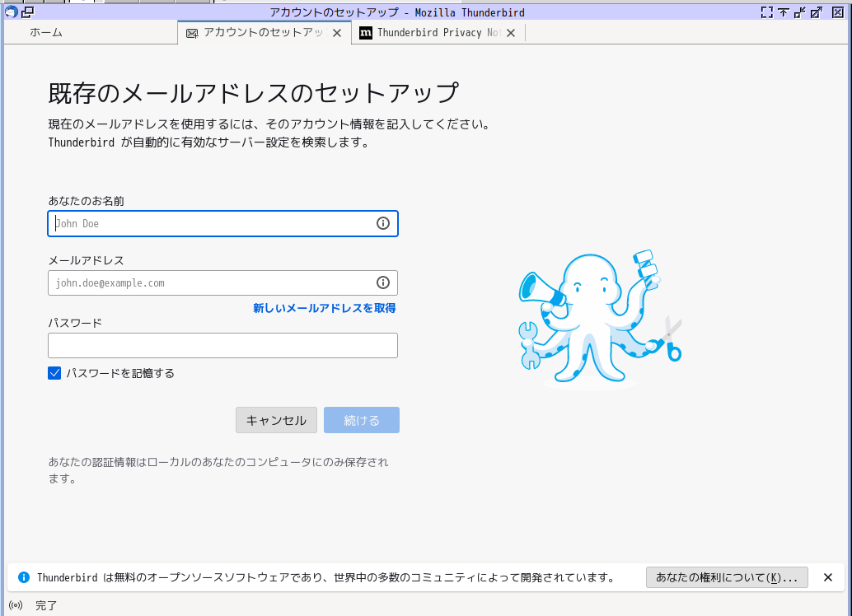Viewport: 852px width, 616px height.
Task: Close the Thunderbird Privacy Notice tab
Action: pos(511,33)
